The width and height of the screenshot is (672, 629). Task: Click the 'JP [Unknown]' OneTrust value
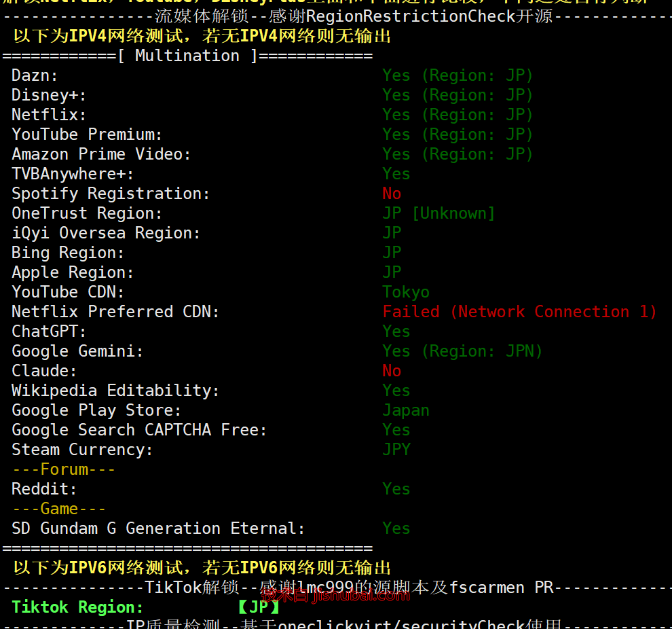(x=439, y=213)
